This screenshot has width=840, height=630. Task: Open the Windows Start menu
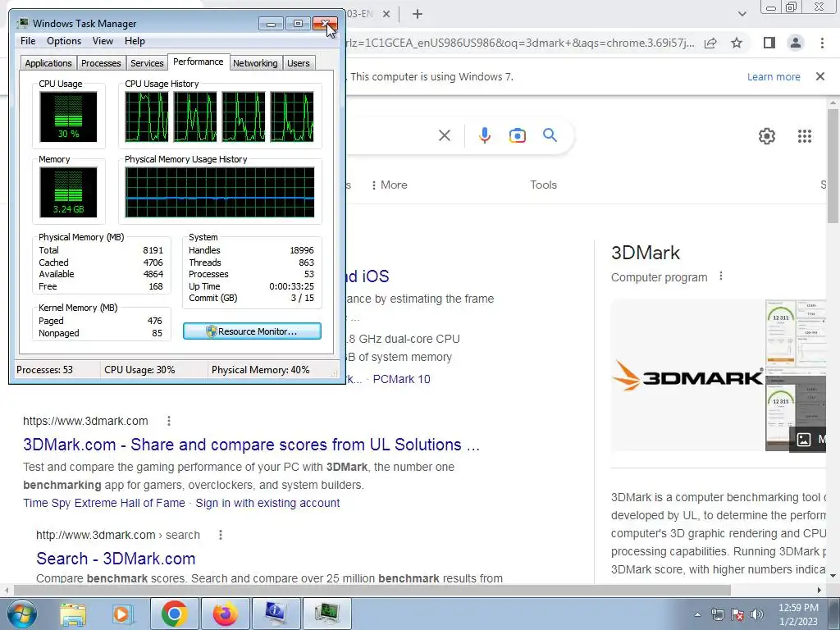(21, 614)
